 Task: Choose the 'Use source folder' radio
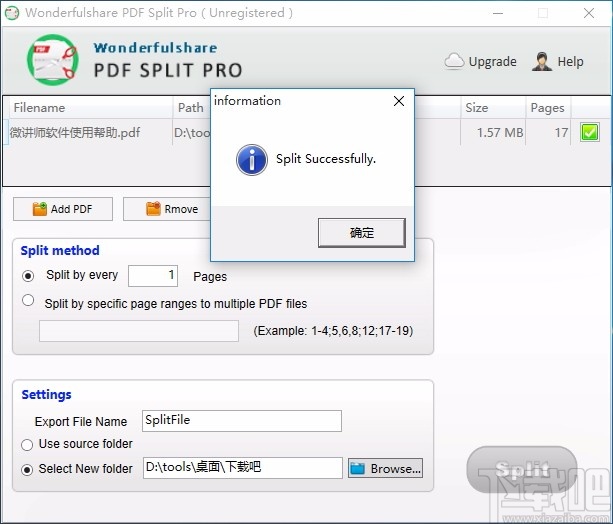[x=27, y=445]
